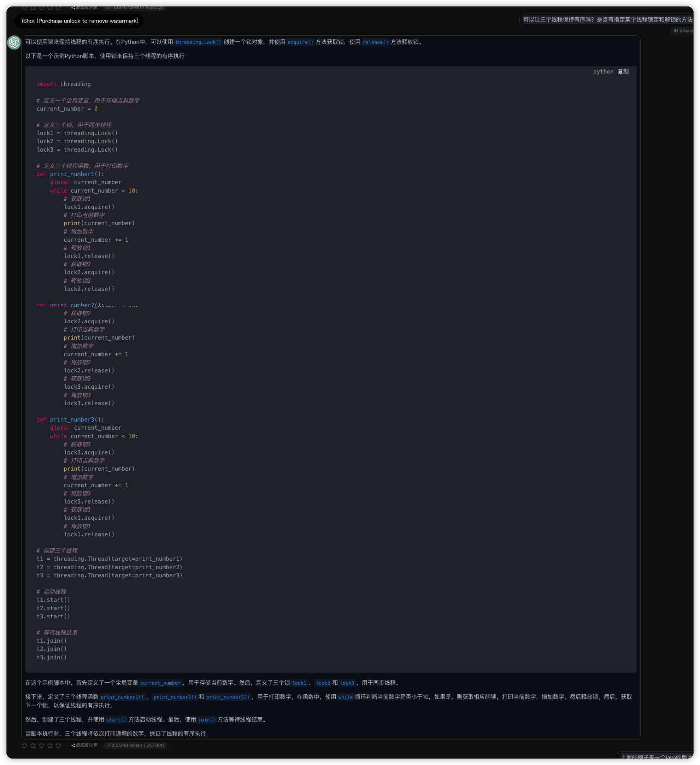Select the user question about thread ordering
The height and width of the screenshot is (765, 700).
(607, 20)
